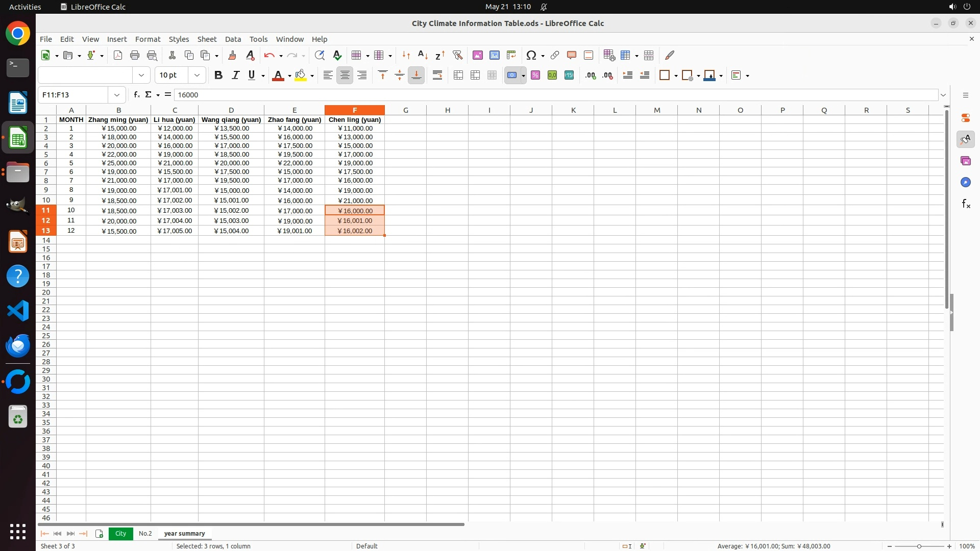
Task: Click the zoom slider in status bar
Action: pos(919,546)
